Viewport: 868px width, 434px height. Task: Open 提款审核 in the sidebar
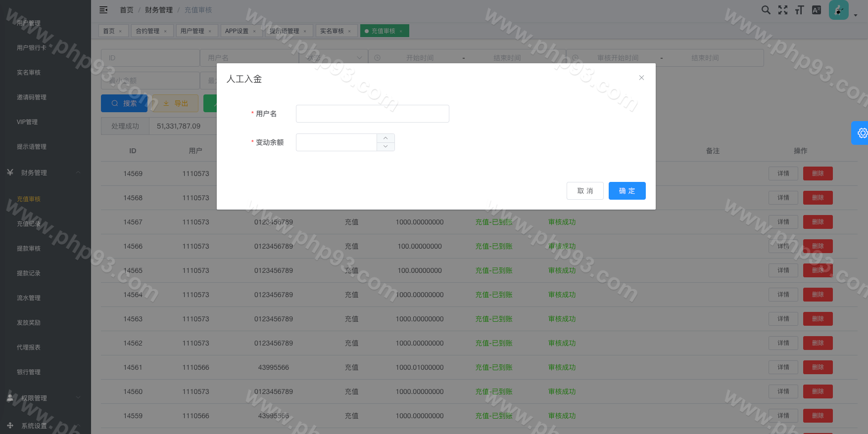[29, 248]
